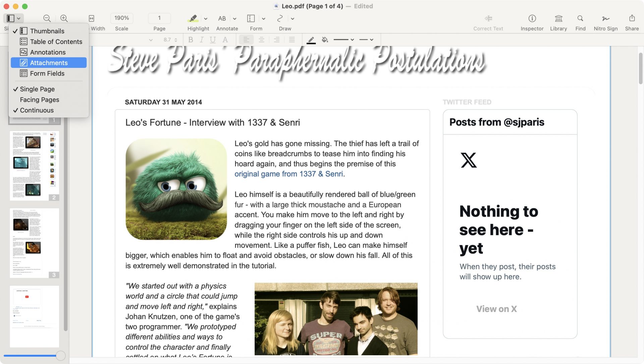644x364 pixels.
Task: Zoom in using the magnifier icon
Action: click(64, 18)
